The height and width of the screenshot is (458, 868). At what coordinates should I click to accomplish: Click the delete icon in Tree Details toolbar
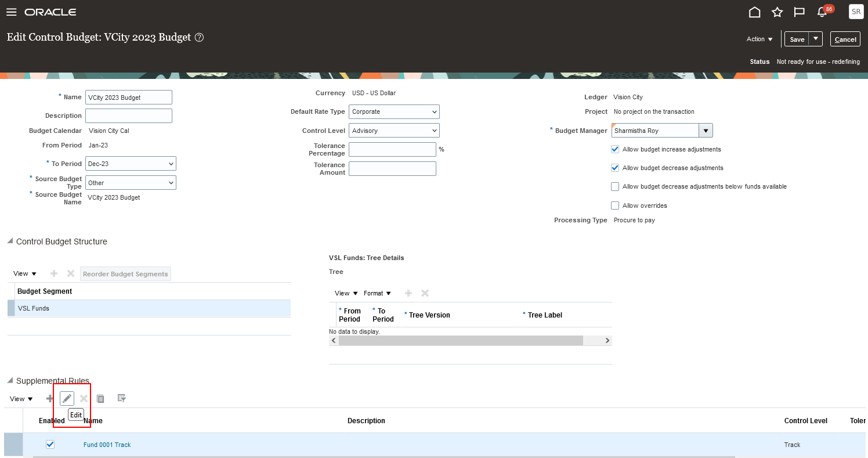(x=425, y=293)
